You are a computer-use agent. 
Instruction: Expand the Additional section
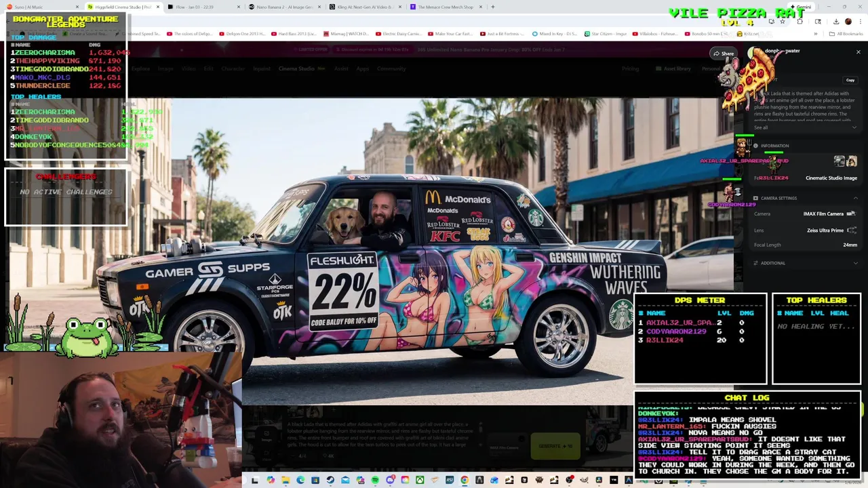[854, 263]
